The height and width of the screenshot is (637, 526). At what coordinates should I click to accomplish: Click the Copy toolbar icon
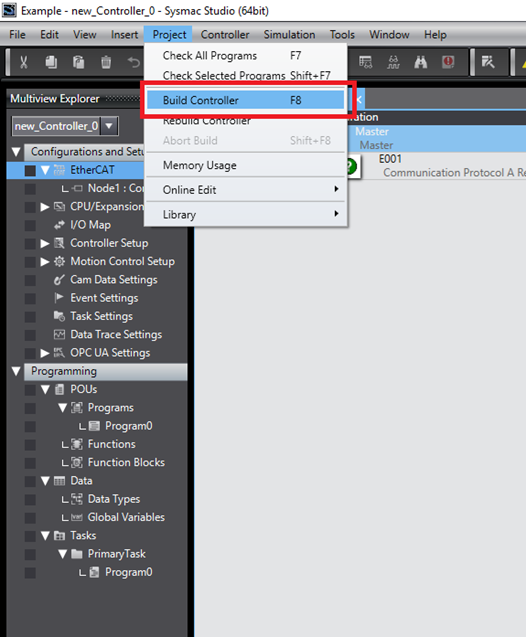(51, 62)
